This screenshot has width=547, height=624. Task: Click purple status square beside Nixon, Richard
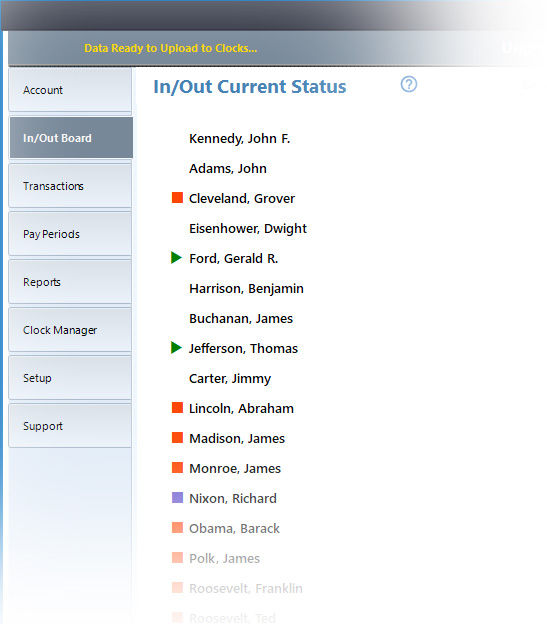click(177, 497)
